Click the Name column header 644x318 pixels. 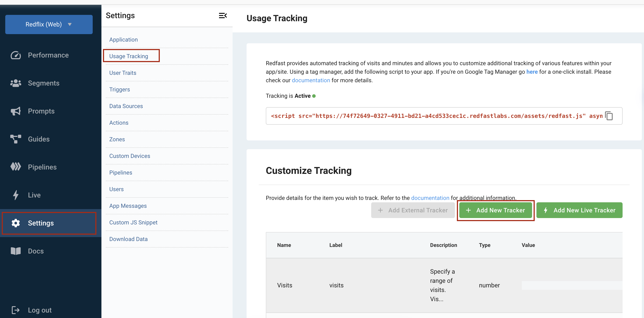click(x=284, y=245)
